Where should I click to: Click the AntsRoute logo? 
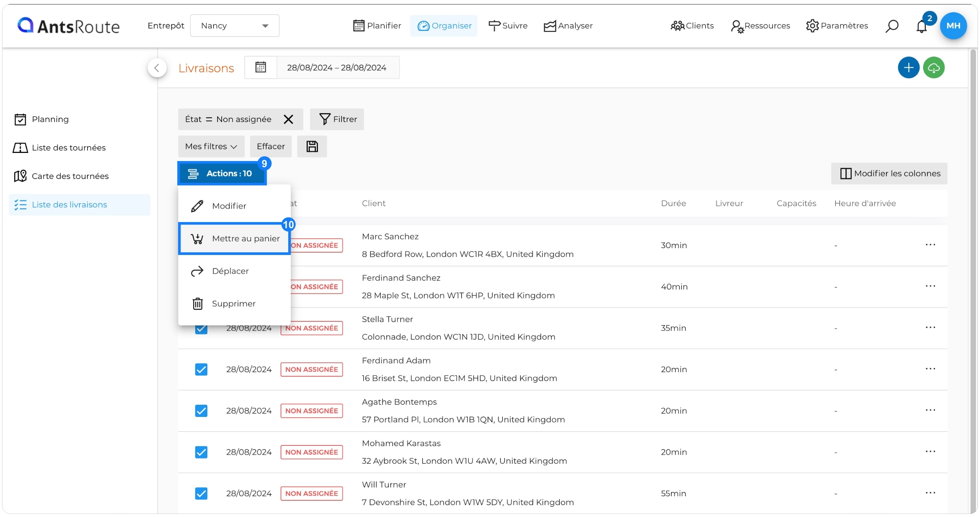[x=68, y=26]
